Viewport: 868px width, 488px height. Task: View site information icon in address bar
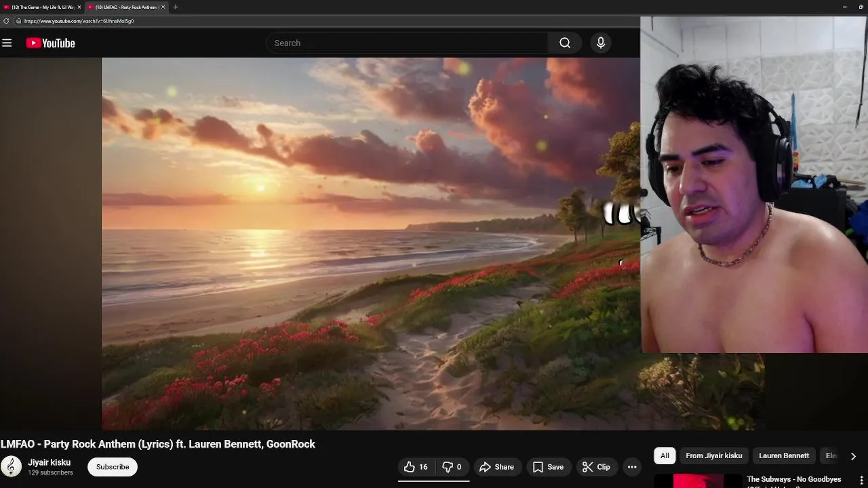pos(18,21)
